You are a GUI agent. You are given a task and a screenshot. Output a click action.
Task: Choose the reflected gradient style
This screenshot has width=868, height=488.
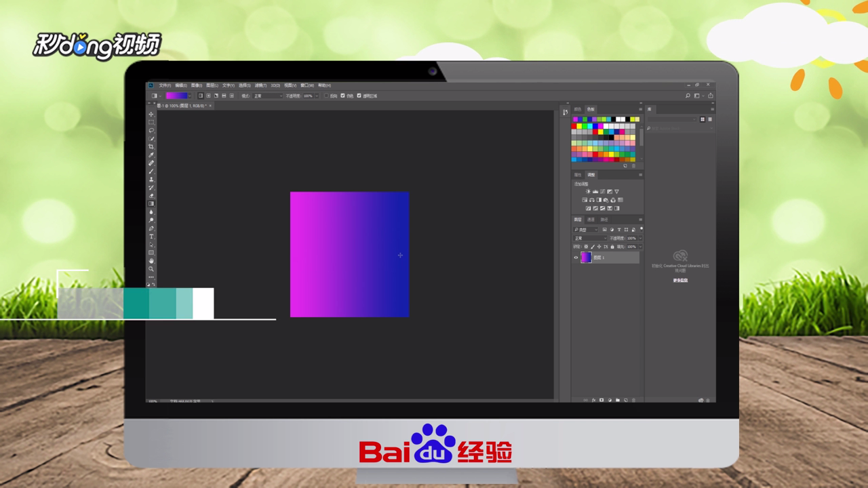pyautogui.click(x=224, y=96)
